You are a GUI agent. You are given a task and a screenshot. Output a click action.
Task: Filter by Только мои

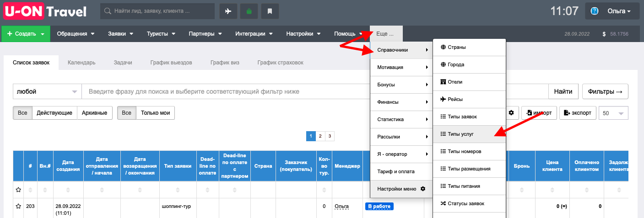[x=156, y=113]
